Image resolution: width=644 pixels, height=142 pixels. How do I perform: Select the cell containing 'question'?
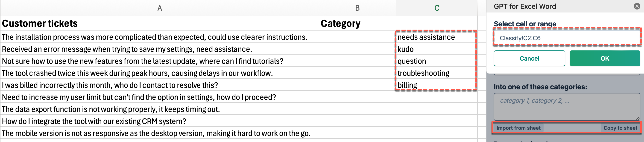[436, 61]
